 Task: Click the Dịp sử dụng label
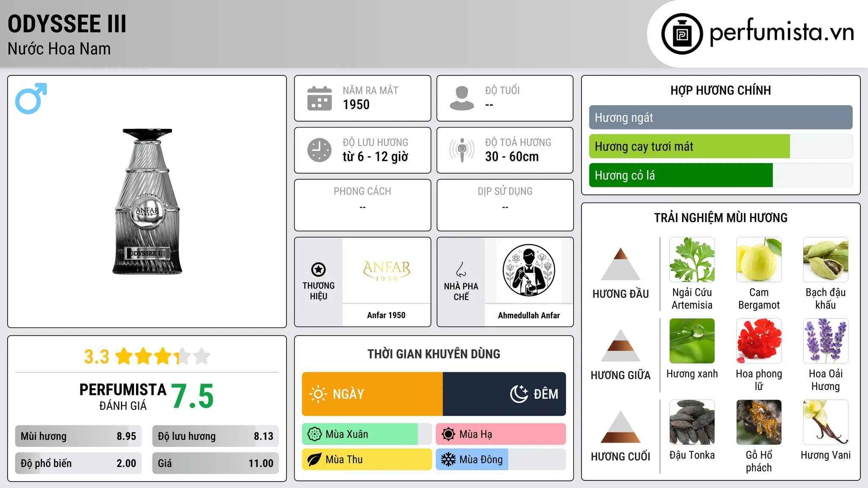pos(505,191)
